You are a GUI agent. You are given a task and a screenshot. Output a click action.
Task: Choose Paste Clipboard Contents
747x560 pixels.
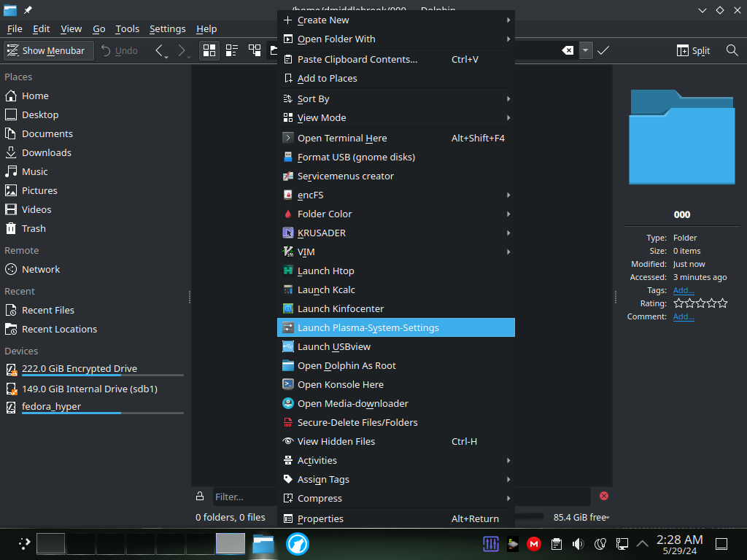396,60
